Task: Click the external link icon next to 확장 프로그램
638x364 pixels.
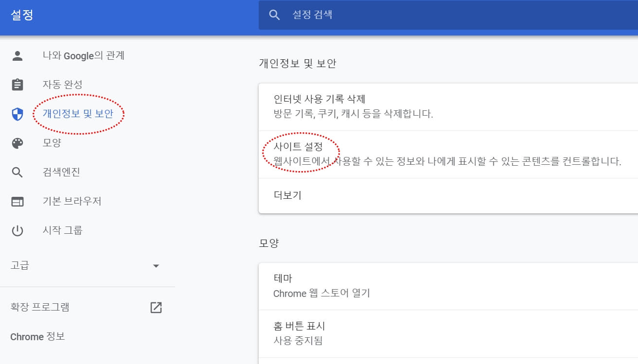Action: 156,307
